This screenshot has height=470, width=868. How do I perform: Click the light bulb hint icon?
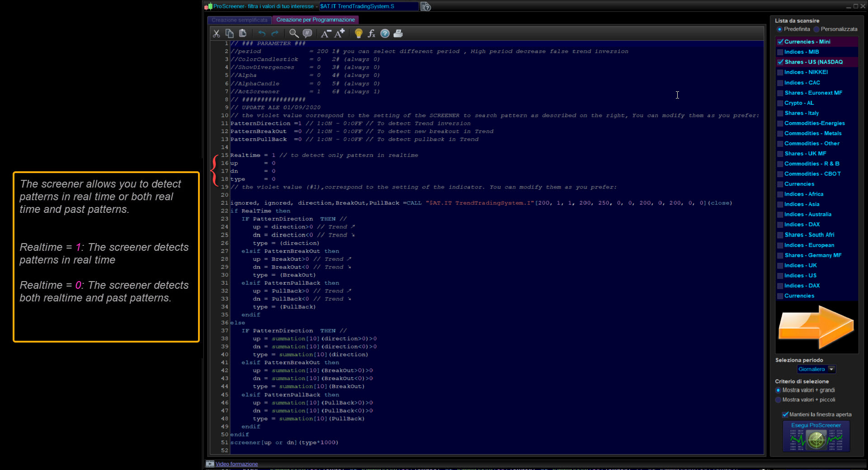pyautogui.click(x=359, y=33)
